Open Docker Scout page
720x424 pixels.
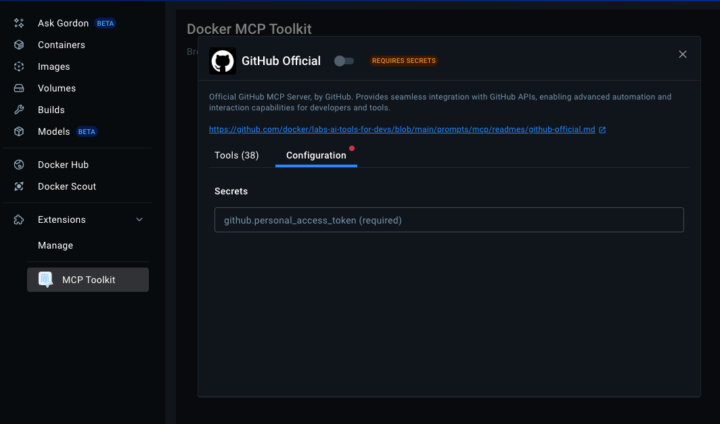(67, 186)
